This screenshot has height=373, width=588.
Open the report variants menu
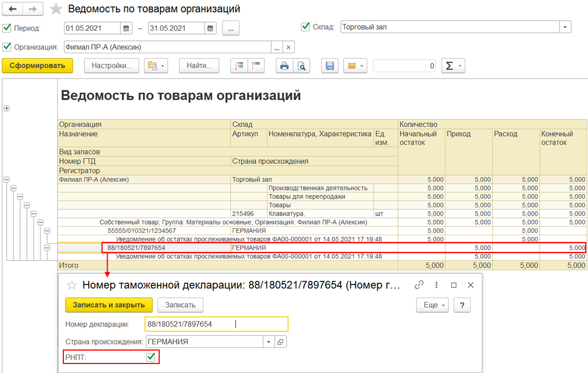(x=156, y=66)
